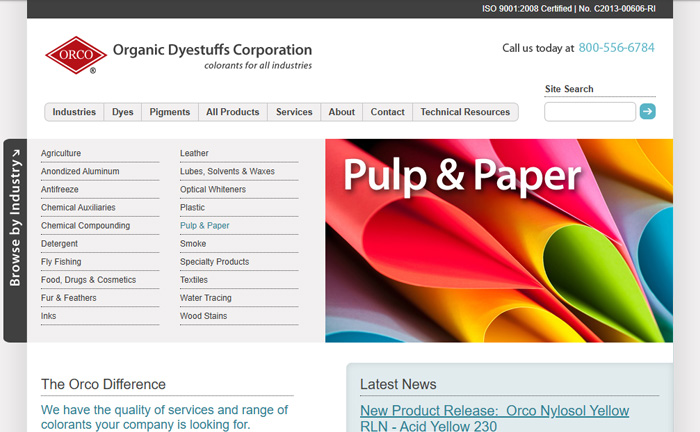Image resolution: width=700 pixels, height=432 pixels.
Task: Select Detergent industry link
Action: tap(59, 244)
